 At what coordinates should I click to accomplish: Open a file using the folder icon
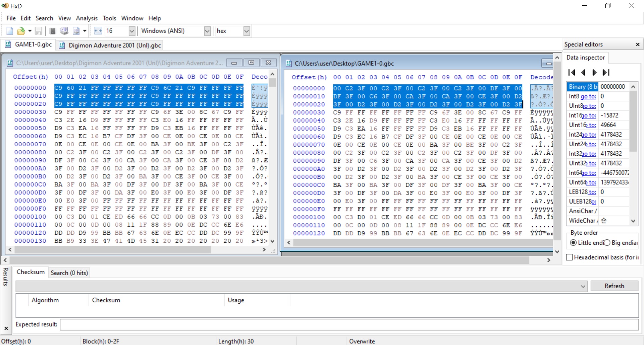[21, 31]
